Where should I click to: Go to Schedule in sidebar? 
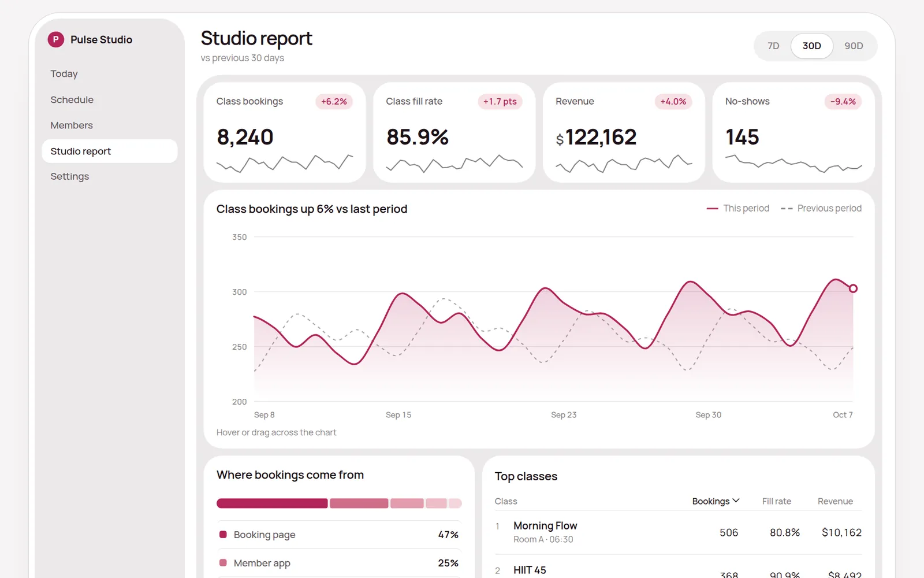click(109, 99)
